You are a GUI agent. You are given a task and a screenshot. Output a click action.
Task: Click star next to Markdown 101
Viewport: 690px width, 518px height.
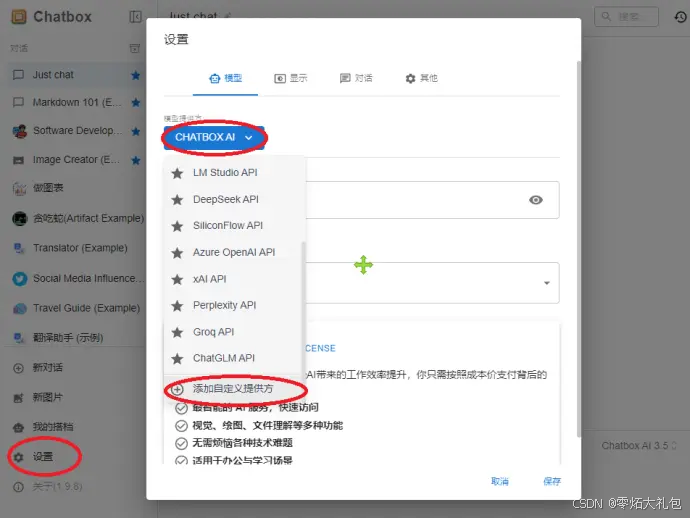[x=136, y=103]
